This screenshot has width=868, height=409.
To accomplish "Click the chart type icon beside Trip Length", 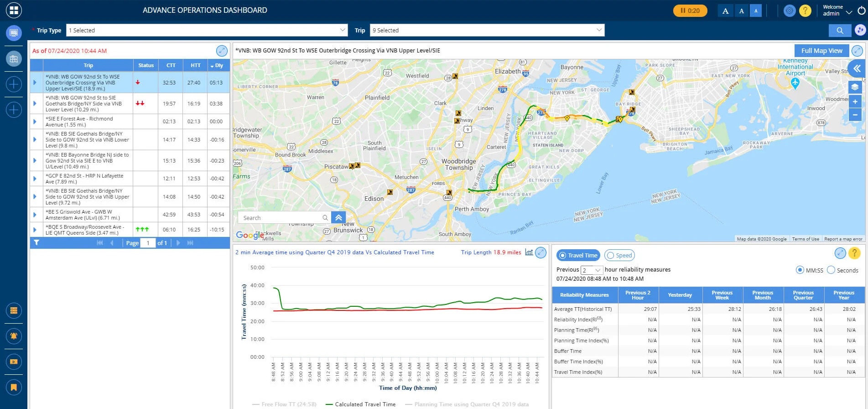I will click(529, 252).
